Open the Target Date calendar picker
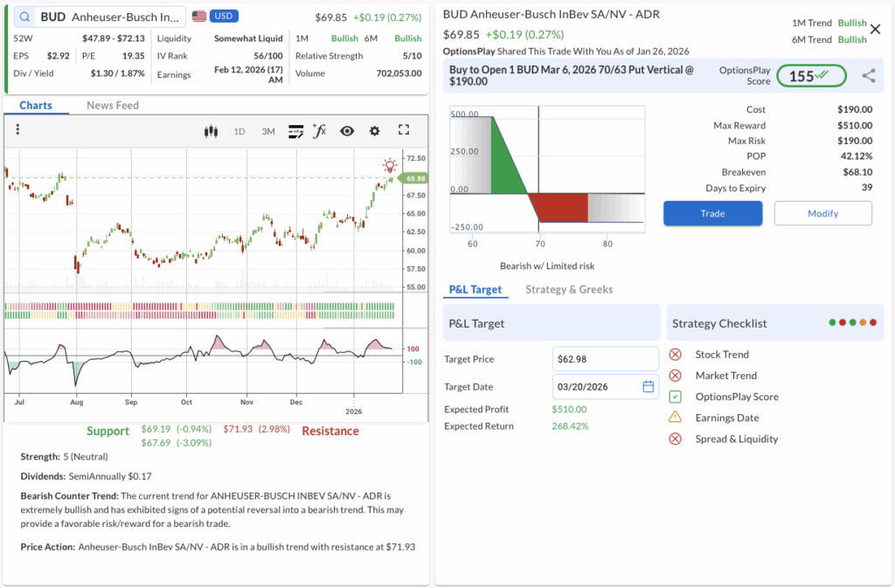Image resolution: width=895 pixels, height=588 pixels. (x=648, y=386)
